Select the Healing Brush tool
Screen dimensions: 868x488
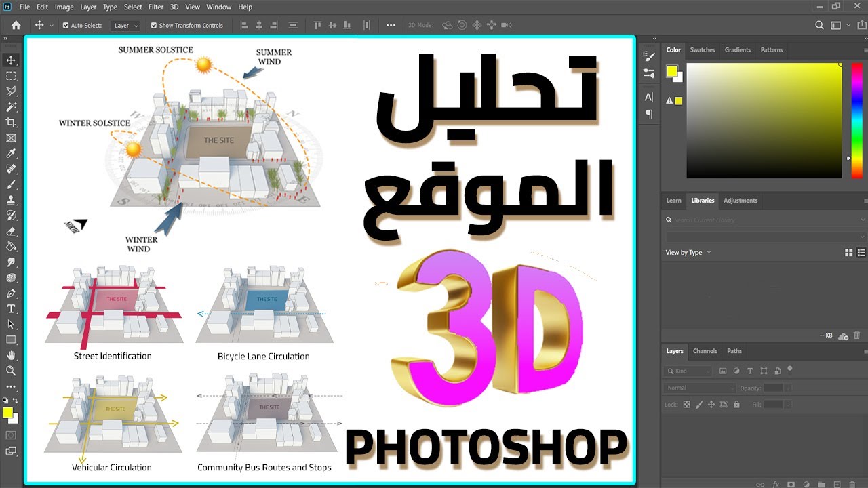click(11, 169)
